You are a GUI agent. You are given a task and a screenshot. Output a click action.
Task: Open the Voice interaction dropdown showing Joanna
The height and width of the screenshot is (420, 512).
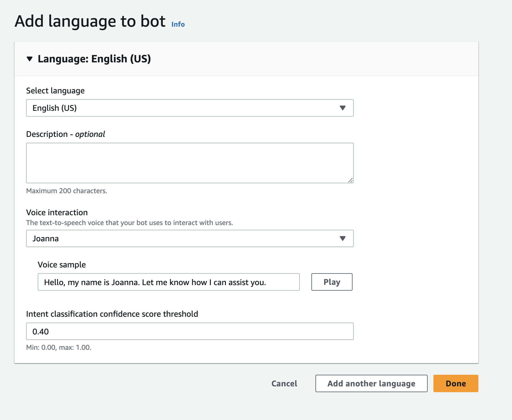pyautogui.click(x=186, y=238)
